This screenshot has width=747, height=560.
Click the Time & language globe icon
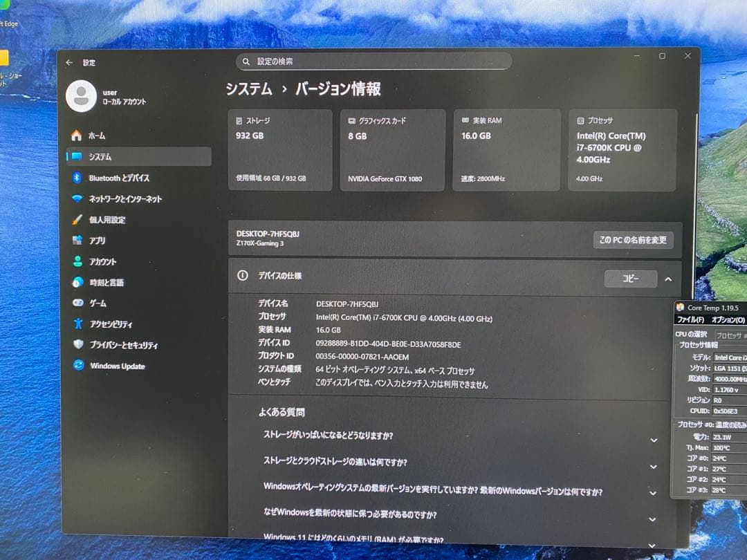pyautogui.click(x=77, y=282)
